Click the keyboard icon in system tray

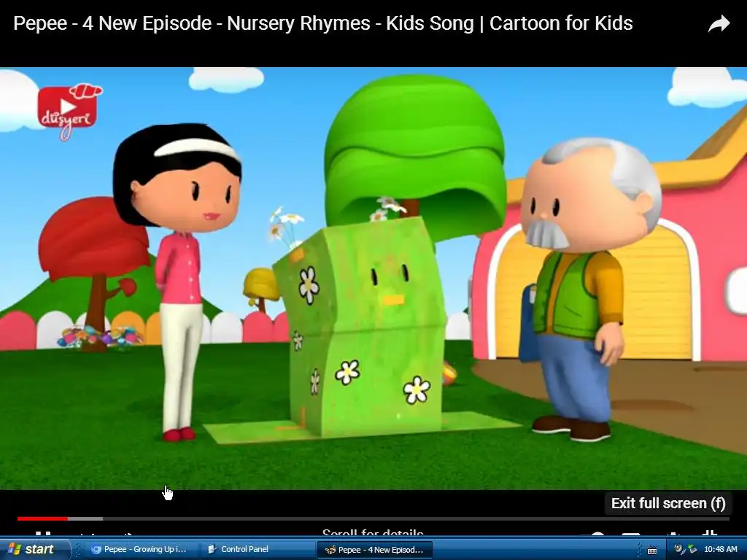652,551
